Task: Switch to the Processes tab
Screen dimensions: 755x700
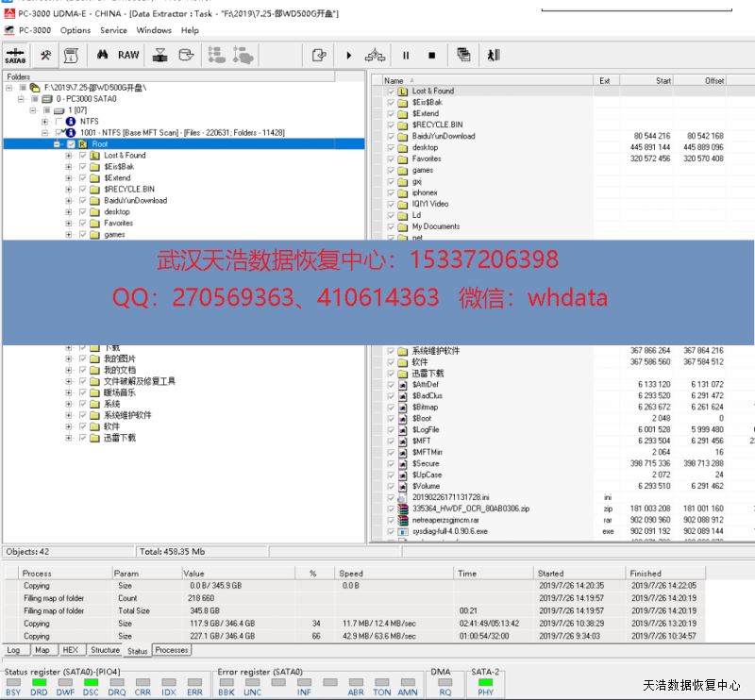Action: [x=172, y=650]
